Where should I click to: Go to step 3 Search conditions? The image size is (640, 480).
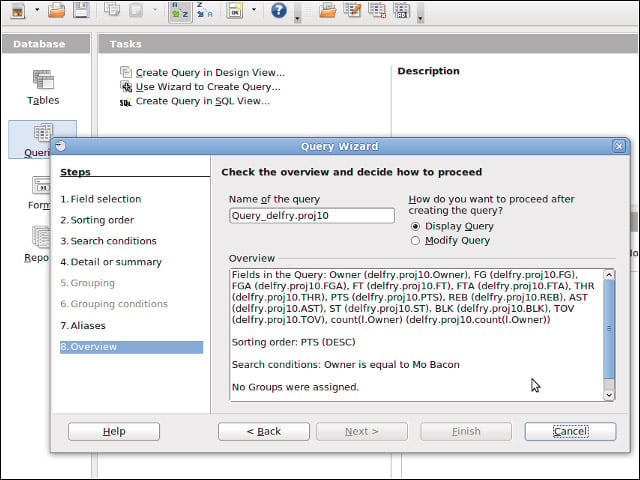(x=109, y=241)
